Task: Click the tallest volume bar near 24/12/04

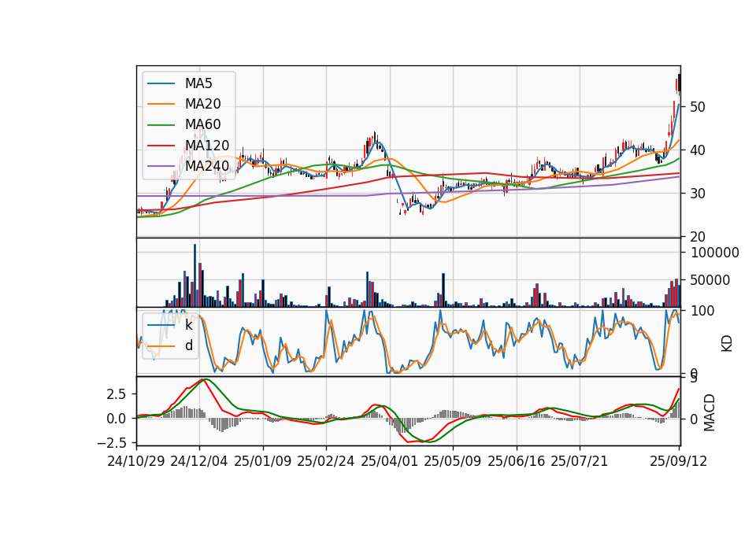Action: (x=195, y=275)
